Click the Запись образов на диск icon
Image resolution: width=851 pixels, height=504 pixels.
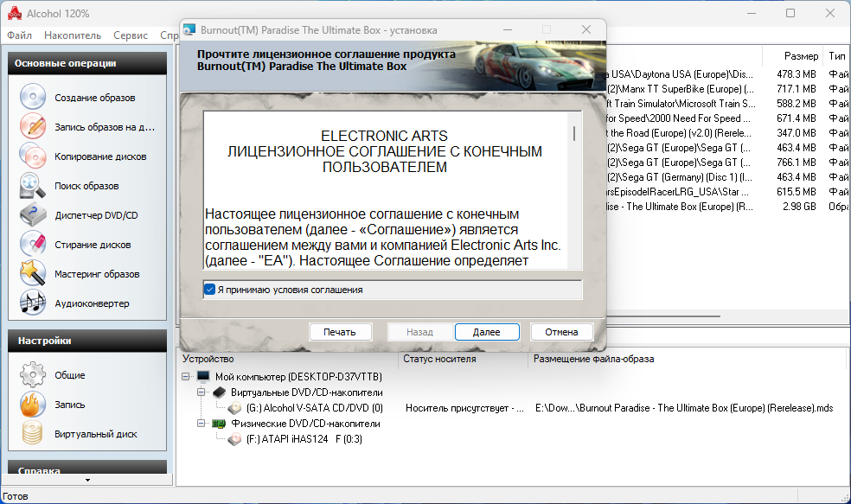(33, 126)
